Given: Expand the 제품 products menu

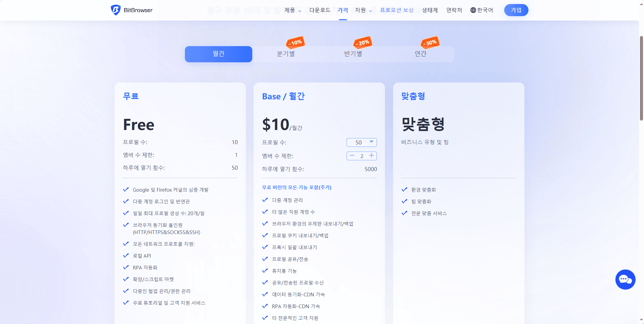Looking at the screenshot, I should click(292, 10).
